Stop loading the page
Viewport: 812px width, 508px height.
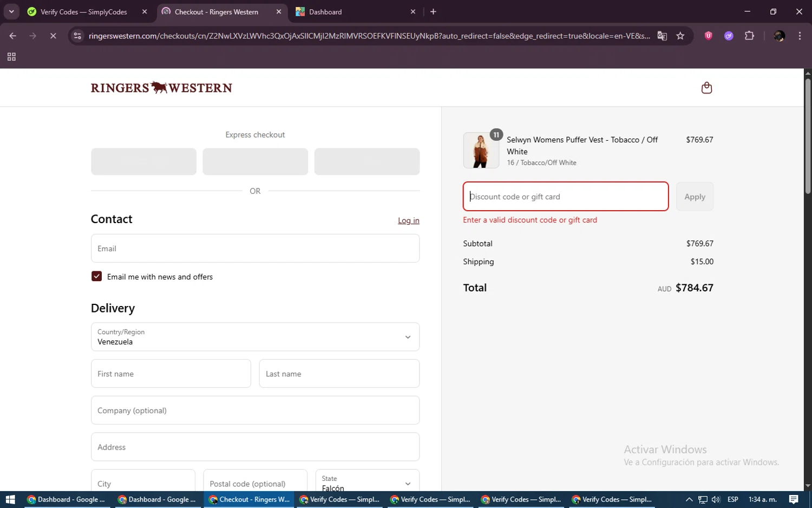(x=53, y=36)
